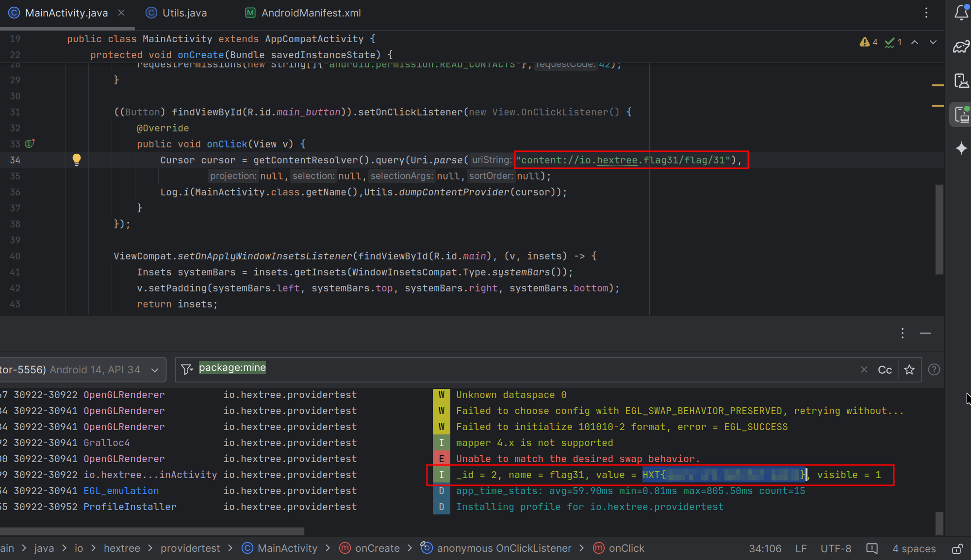The height and width of the screenshot is (560, 971).
Task: Click the Logcat horizontal scrollbar thumb
Action: [x=152, y=531]
